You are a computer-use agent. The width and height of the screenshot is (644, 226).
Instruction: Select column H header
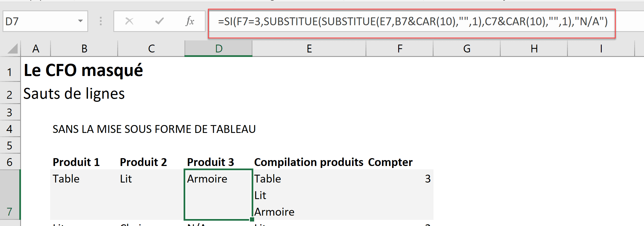534,49
